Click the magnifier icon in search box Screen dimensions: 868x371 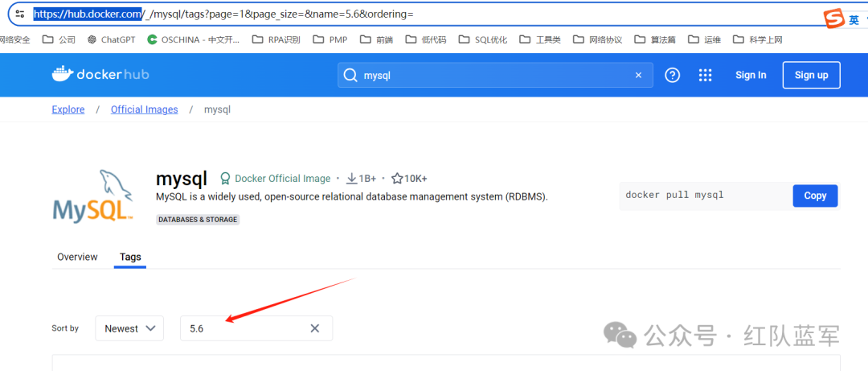point(350,76)
